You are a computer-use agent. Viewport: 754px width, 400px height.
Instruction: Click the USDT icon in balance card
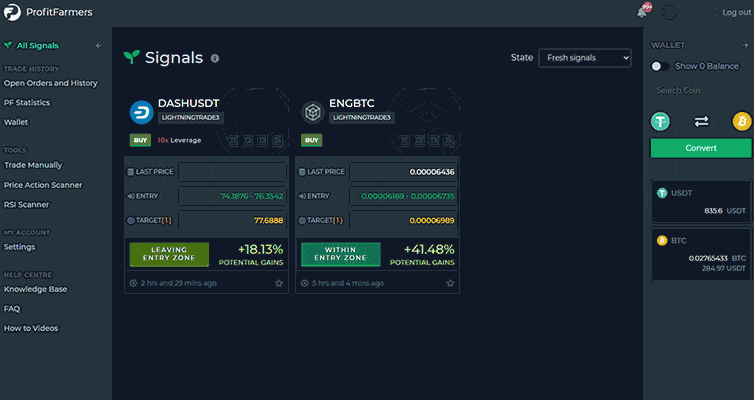click(662, 193)
